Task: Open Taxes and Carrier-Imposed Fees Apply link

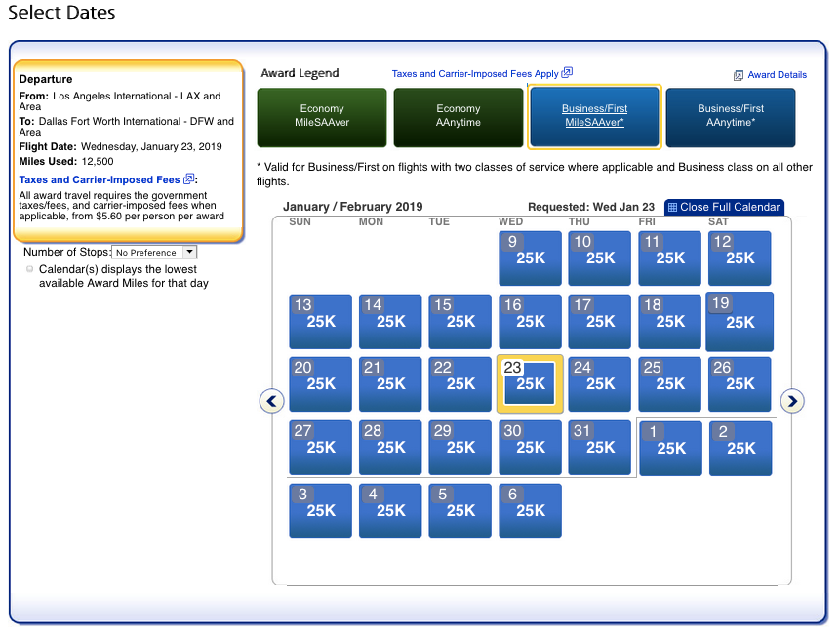Action: click(x=475, y=73)
